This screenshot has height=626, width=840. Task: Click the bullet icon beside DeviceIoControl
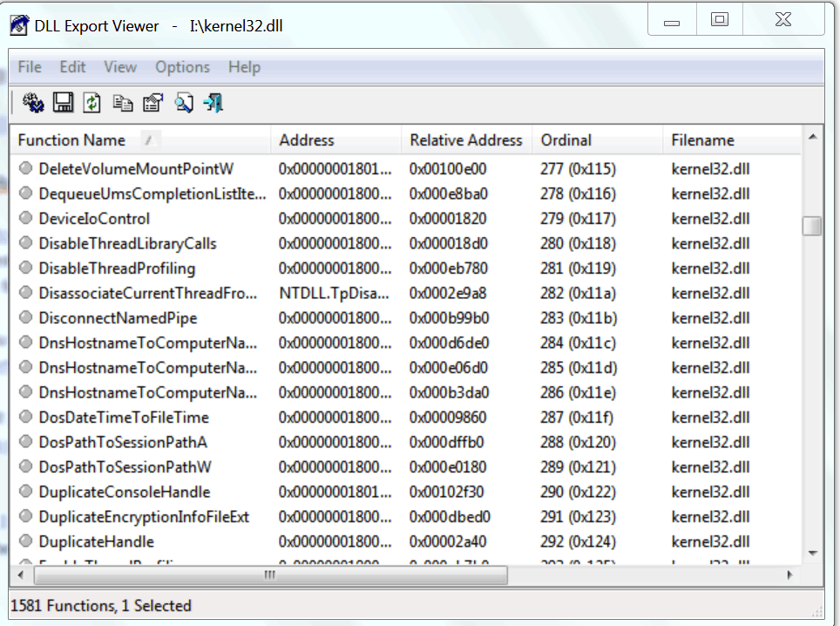(26, 219)
